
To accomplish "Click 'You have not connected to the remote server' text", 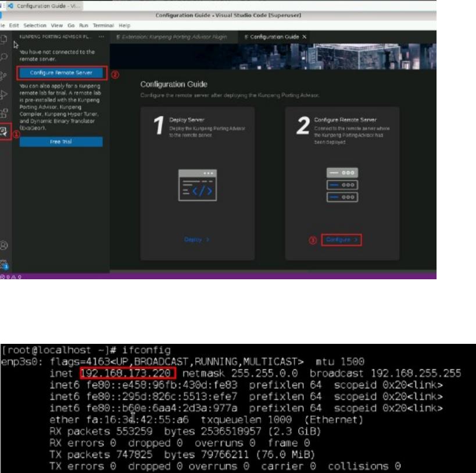I will pyautogui.click(x=57, y=56).
